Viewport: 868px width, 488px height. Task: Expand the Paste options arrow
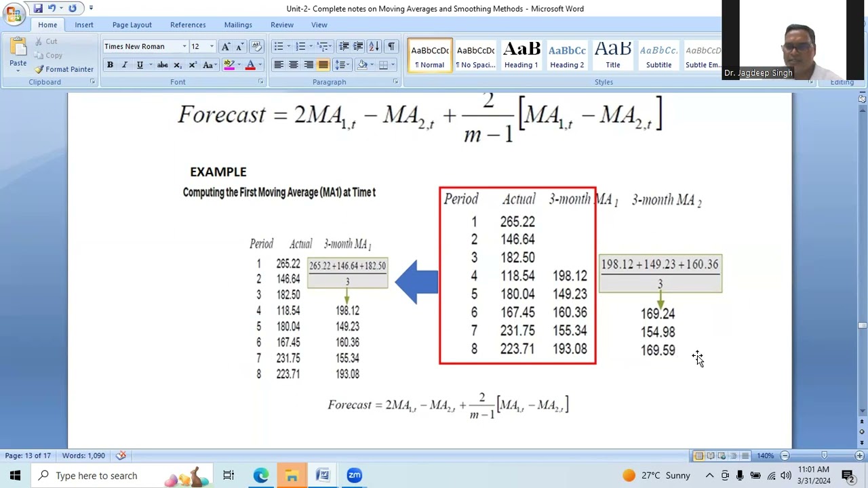pos(18,72)
